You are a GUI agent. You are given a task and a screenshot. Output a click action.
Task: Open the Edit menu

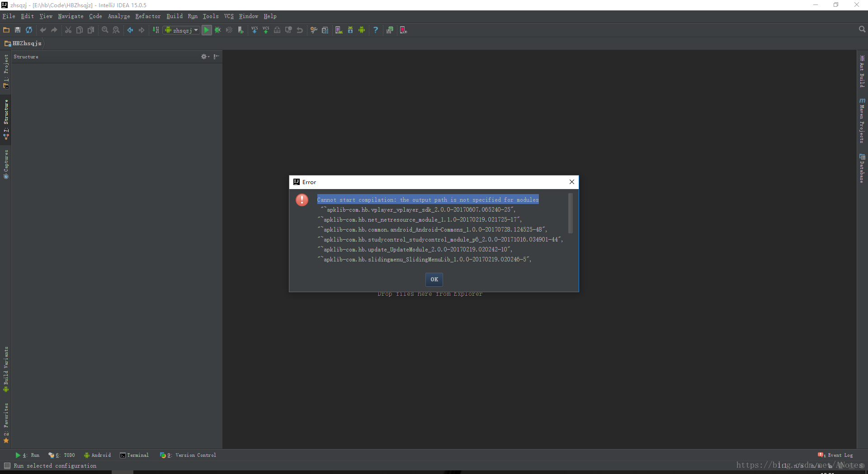(27, 16)
